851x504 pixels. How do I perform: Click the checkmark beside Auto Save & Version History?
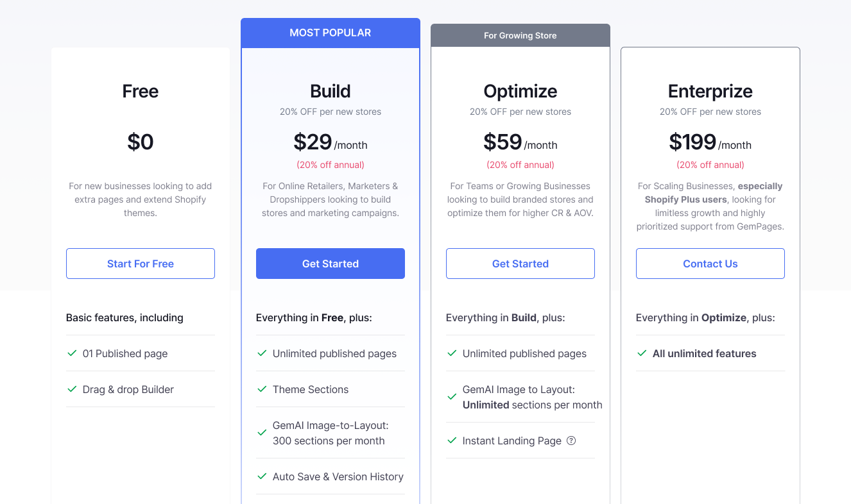[262, 476]
